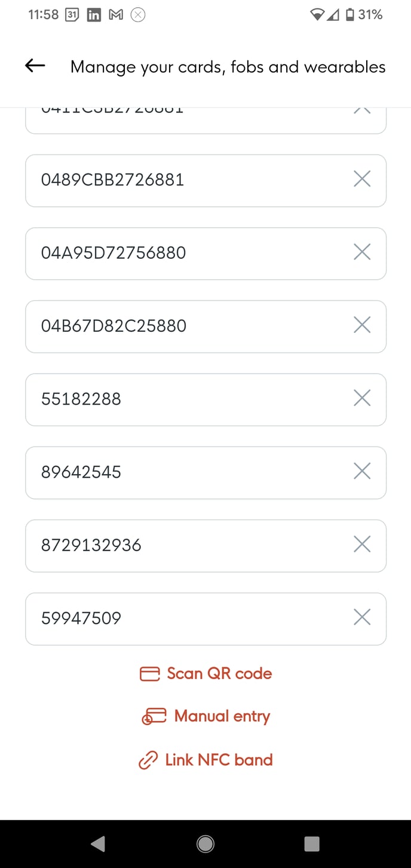Delete card 04A95D72756880 using its X
The image size is (411, 868).
362,252
